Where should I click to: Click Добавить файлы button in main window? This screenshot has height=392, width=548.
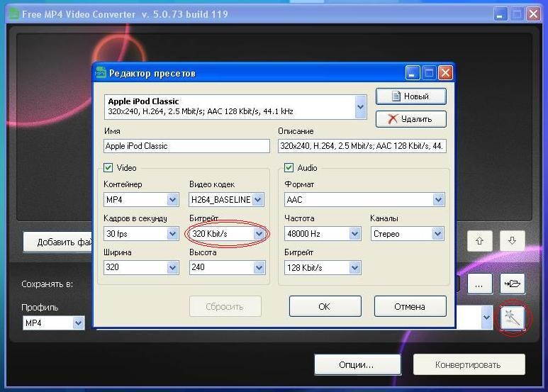tap(58, 242)
